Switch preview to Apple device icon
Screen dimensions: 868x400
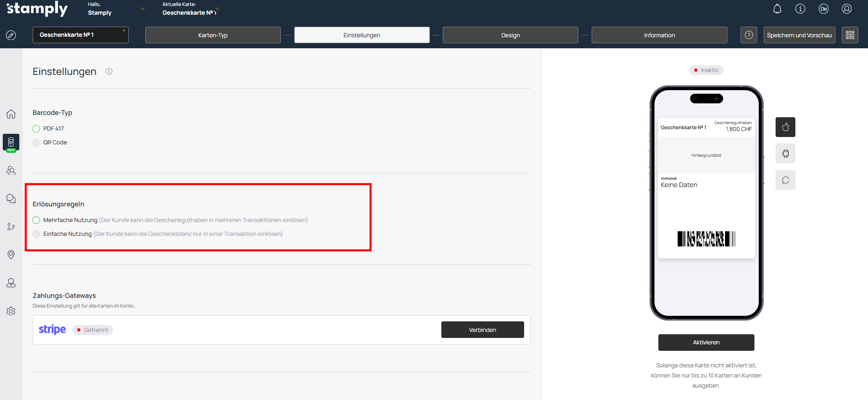785,127
